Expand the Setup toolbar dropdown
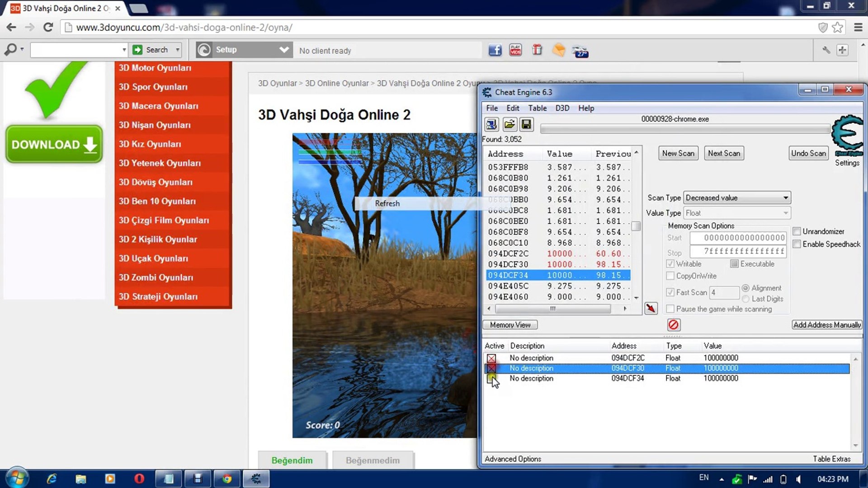868x488 pixels. point(284,50)
